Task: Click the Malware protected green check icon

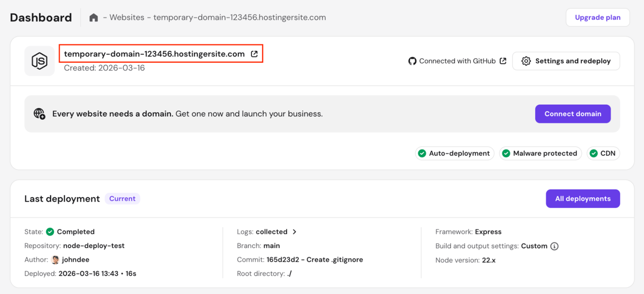Action: click(506, 153)
